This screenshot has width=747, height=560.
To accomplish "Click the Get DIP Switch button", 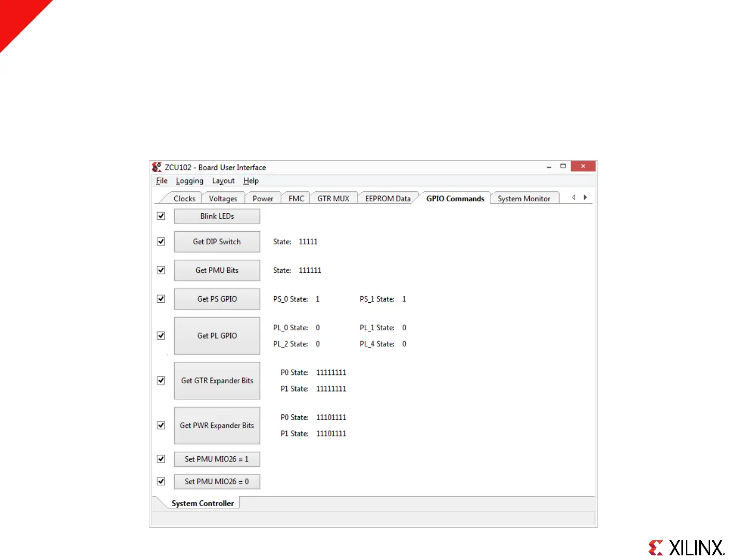I will (x=217, y=242).
